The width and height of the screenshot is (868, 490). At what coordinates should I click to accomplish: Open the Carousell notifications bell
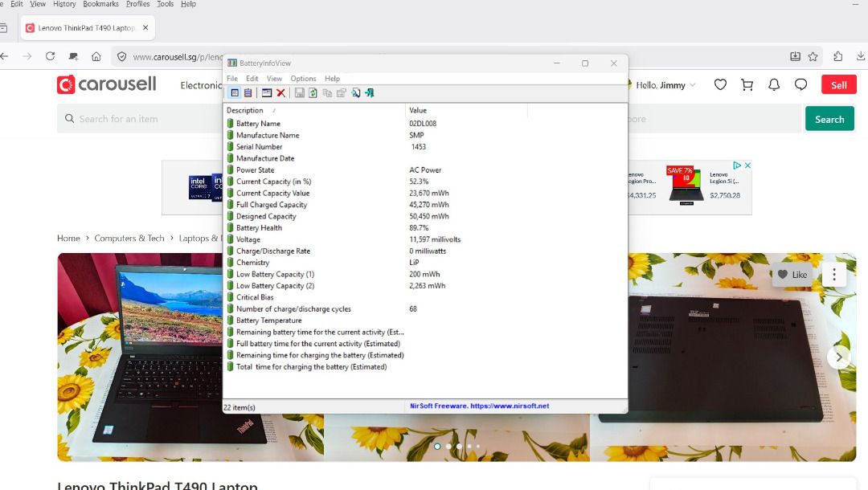coord(774,84)
